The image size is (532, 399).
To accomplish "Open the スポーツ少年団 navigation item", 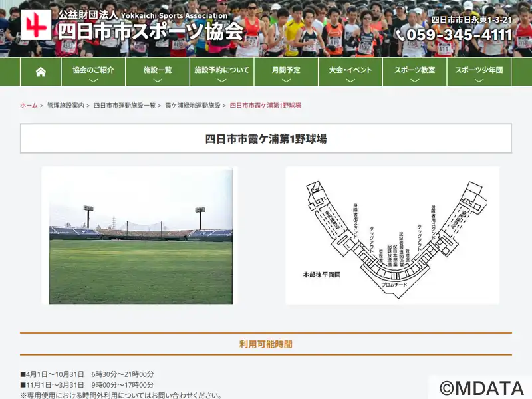I will pos(479,72).
